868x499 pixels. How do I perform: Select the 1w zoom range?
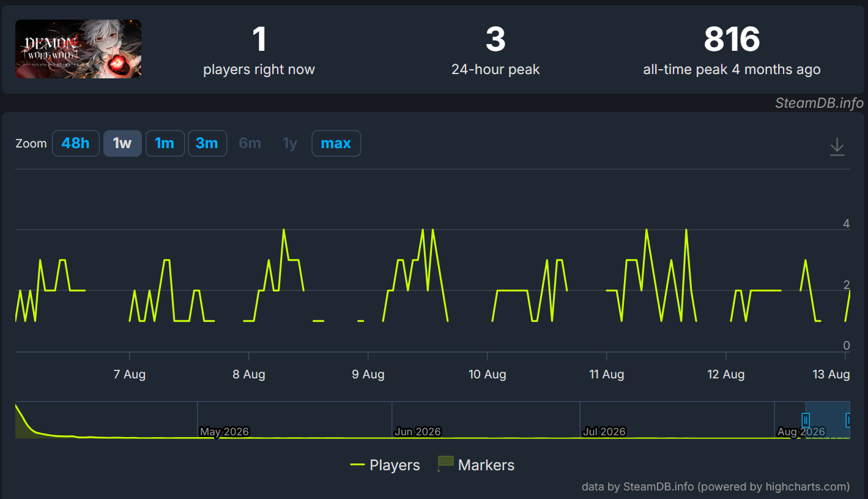pyautogui.click(x=122, y=143)
